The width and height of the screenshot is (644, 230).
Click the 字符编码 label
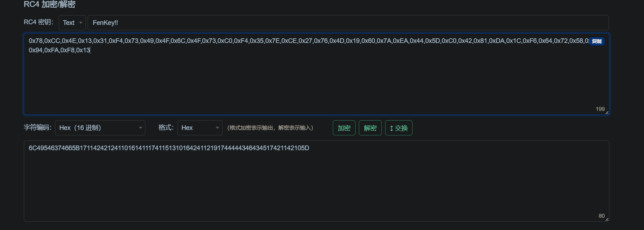38,127
